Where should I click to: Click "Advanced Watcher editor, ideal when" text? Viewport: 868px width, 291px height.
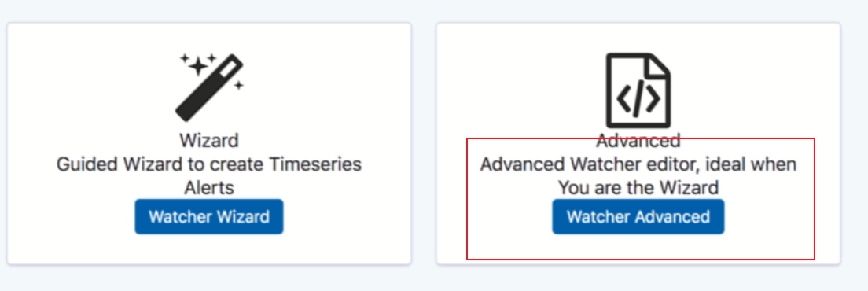pyautogui.click(x=638, y=164)
